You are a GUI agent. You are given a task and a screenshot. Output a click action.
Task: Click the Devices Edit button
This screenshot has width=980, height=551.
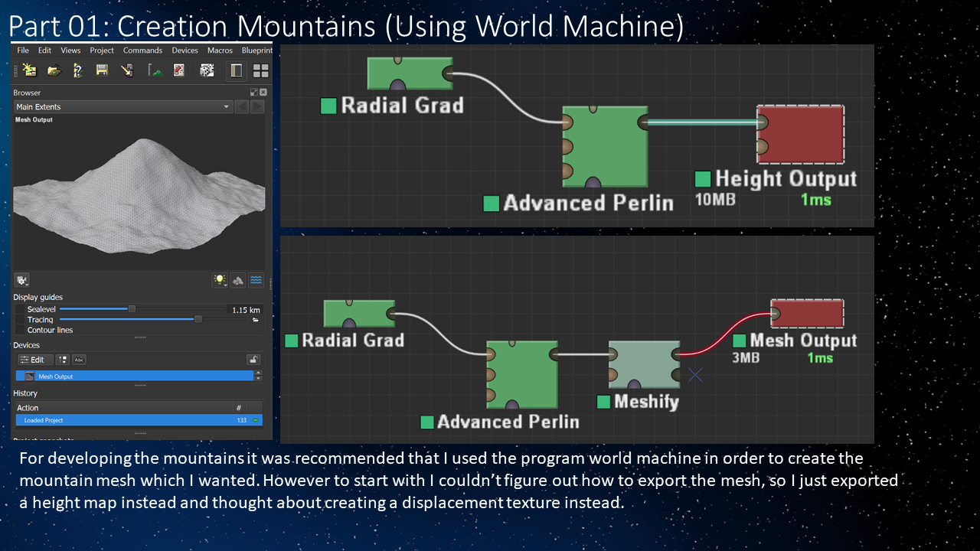click(35, 360)
